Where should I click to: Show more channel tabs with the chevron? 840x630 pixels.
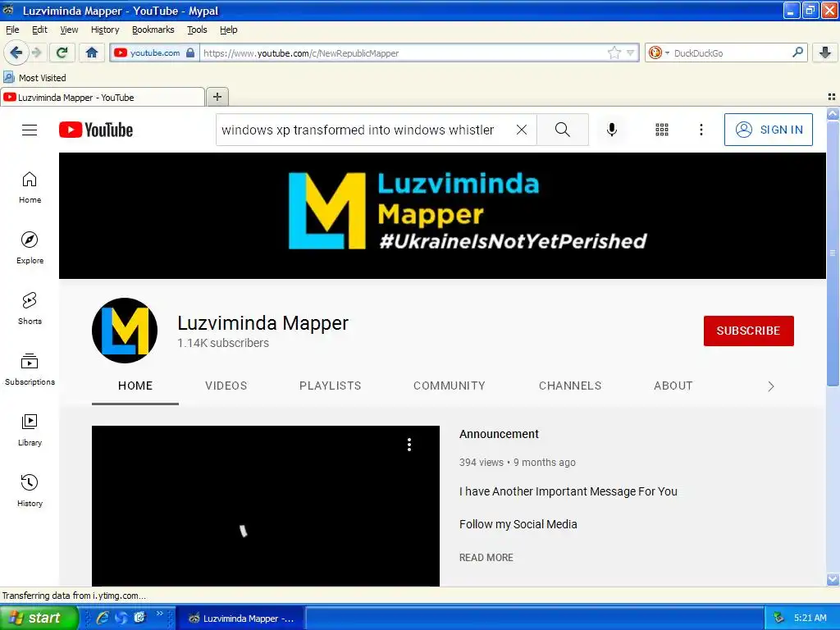pos(770,386)
